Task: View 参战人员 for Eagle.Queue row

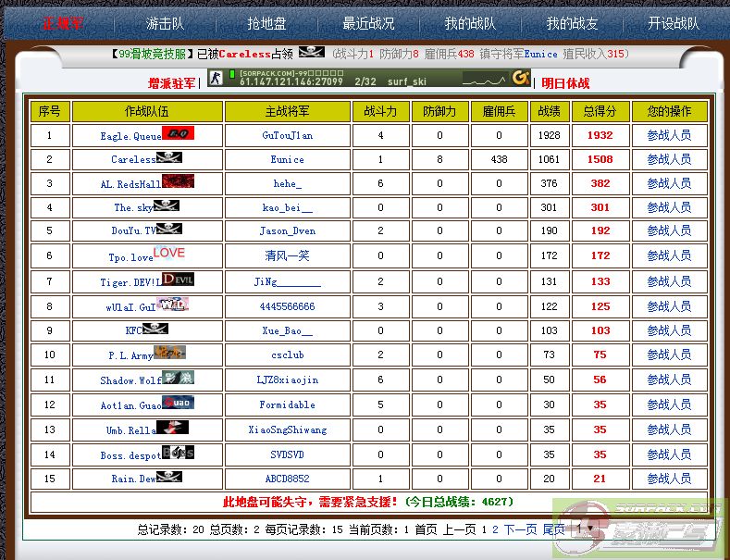Action: (x=669, y=135)
